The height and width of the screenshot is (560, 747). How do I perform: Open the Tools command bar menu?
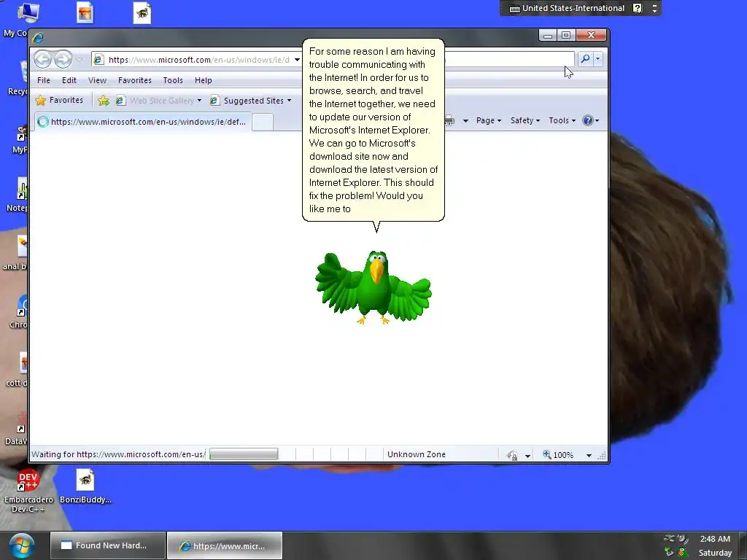pos(562,121)
